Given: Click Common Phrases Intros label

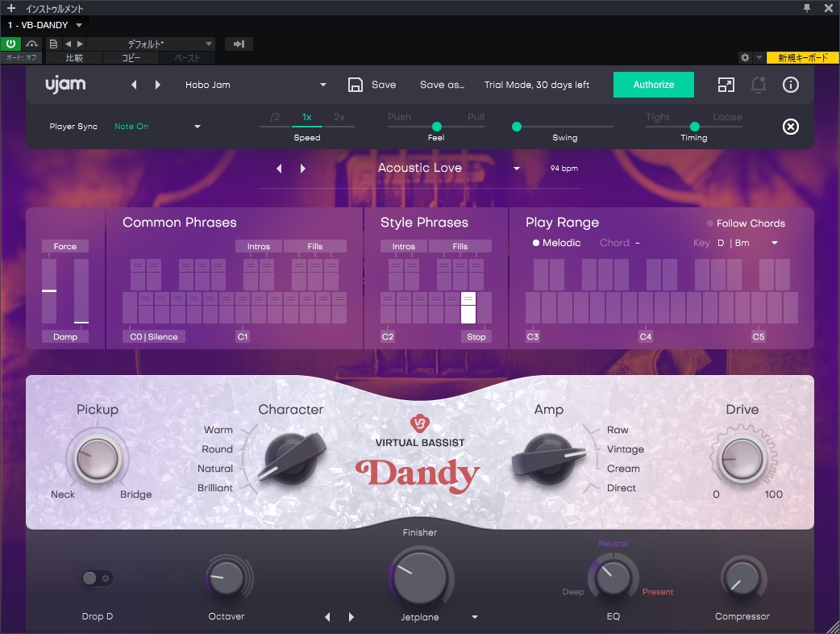Looking at the screenshot, I should click(x=259, y=247).
